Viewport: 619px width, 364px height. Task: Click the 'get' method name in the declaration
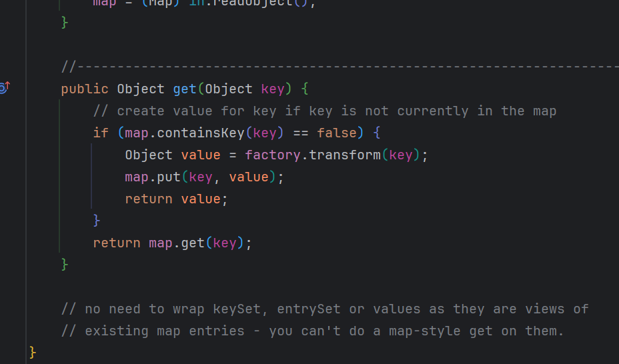[185, 89]
